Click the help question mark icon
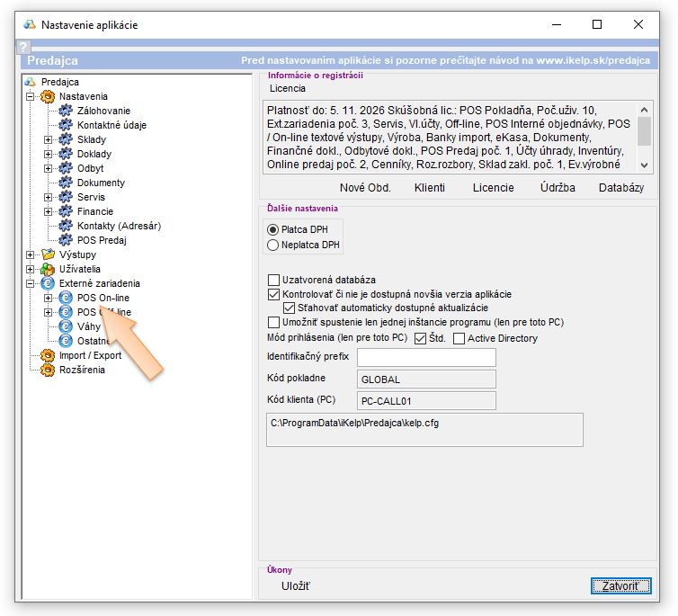 24,47
